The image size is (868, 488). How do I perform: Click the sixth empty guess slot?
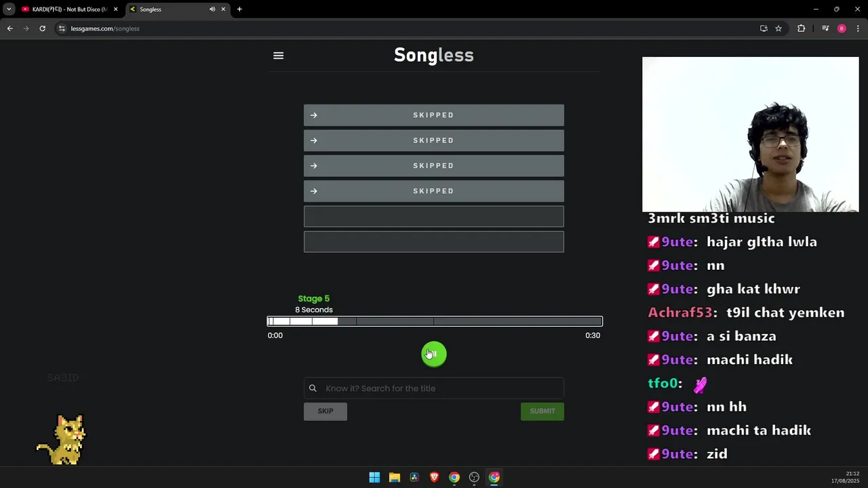[434, 241]
